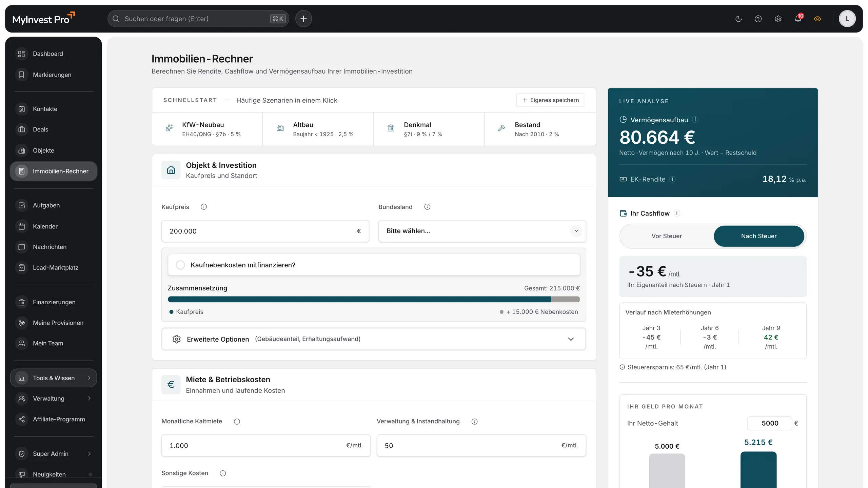Click the Objekt & Investition house icon
868x488 pixels.
171,170
